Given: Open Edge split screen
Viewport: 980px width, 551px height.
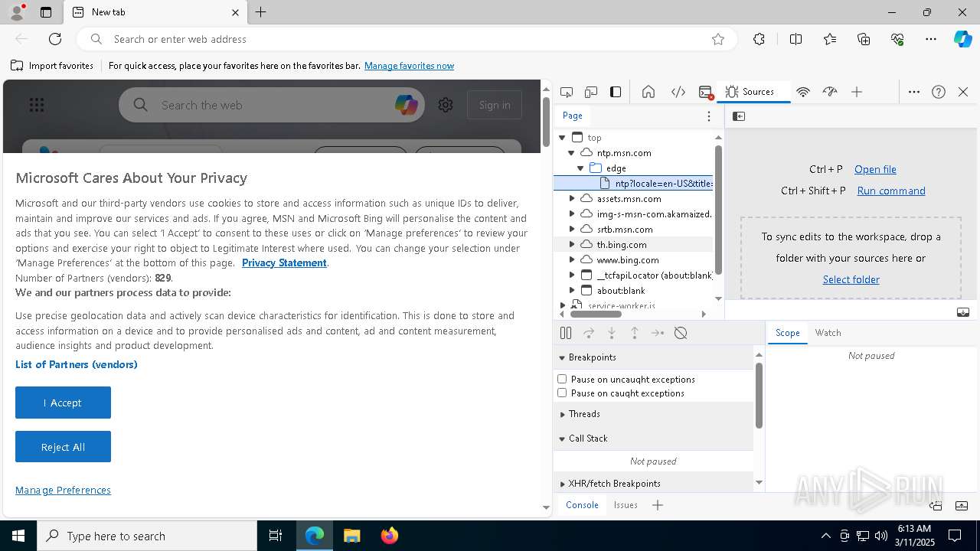Looking at the screenshot, I should pyautogui.click(x=795, y=39).
